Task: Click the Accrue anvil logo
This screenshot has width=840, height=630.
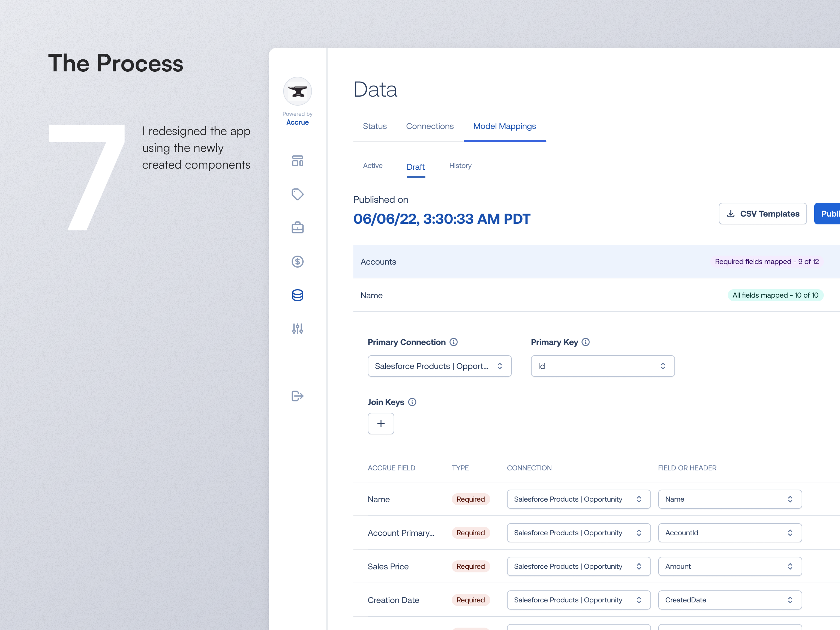Action: [x=297, y=91]
